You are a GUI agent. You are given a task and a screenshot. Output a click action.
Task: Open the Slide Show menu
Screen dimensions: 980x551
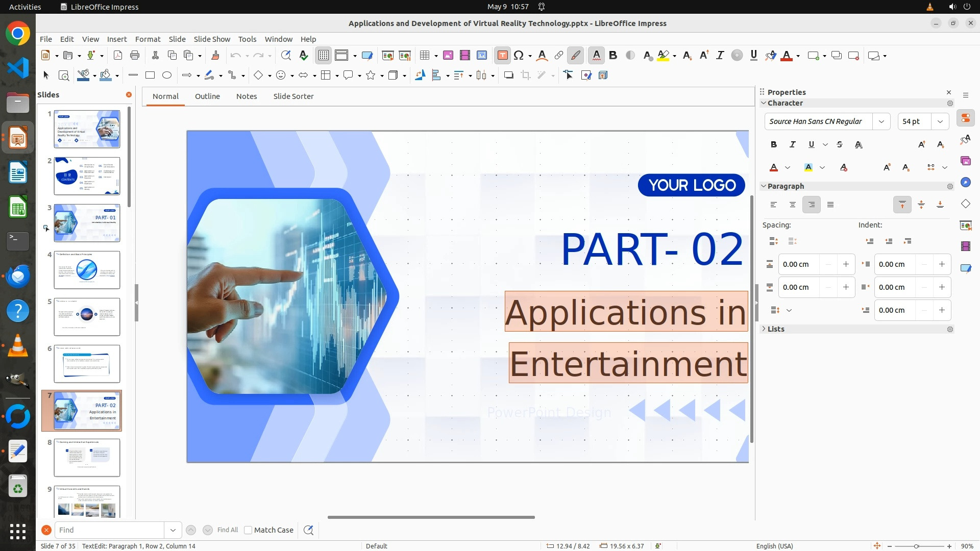[x=212, y=39]
